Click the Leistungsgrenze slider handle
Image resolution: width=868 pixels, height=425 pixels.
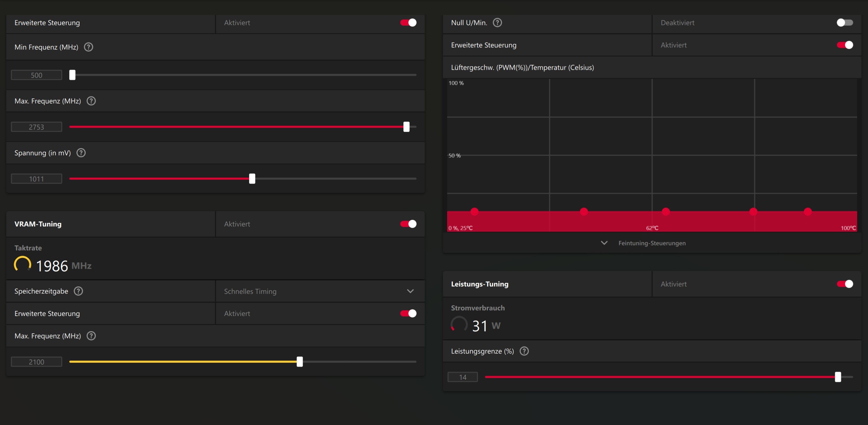[838, 377]
